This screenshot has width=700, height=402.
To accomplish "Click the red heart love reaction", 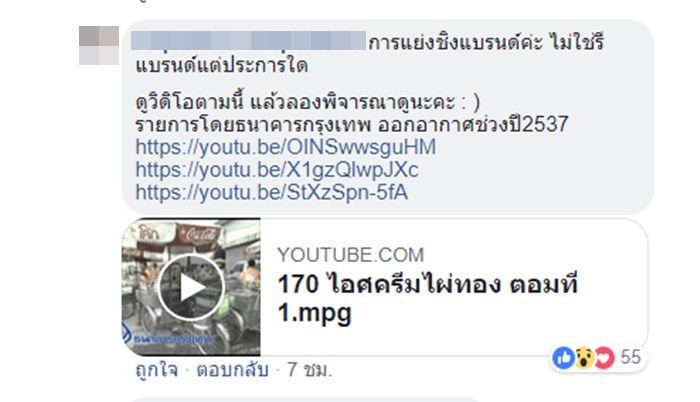I will 604,357.
